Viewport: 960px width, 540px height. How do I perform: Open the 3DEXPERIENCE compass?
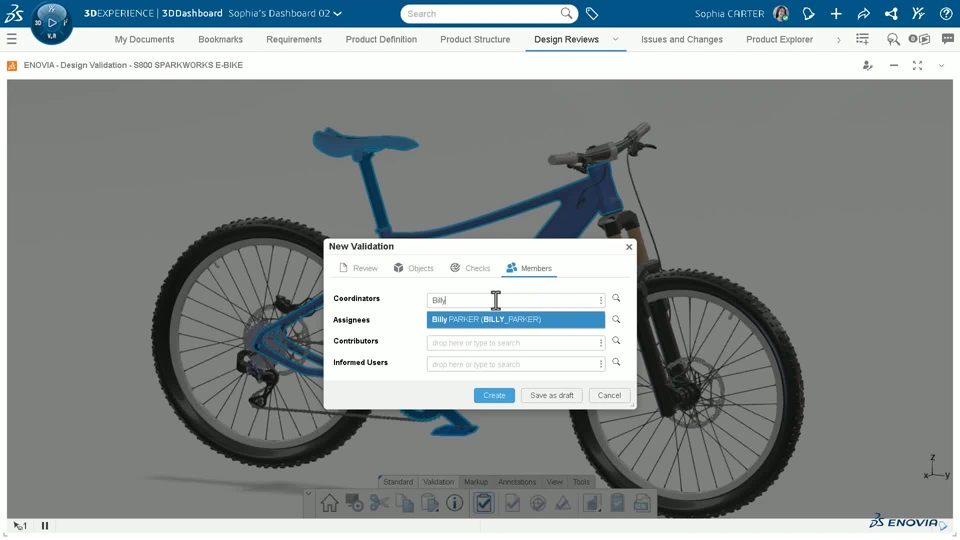(51, 23)
